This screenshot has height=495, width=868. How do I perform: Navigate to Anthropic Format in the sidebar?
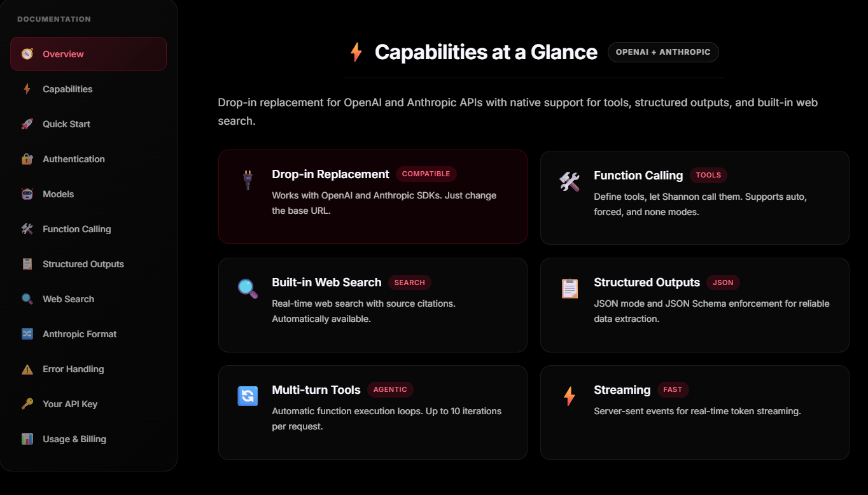coord(80,334)
